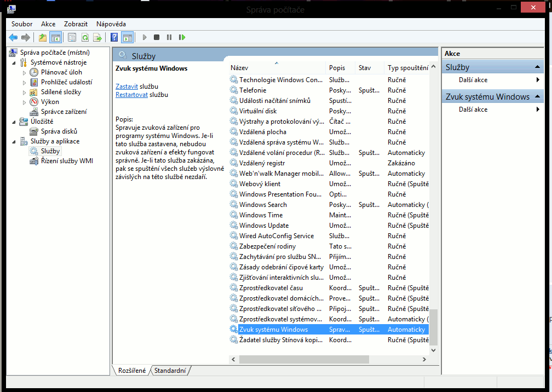This screenshot has height=392, width=552.
Task: Restart the service using the toolbar restart icon
Action: (182, 37)
